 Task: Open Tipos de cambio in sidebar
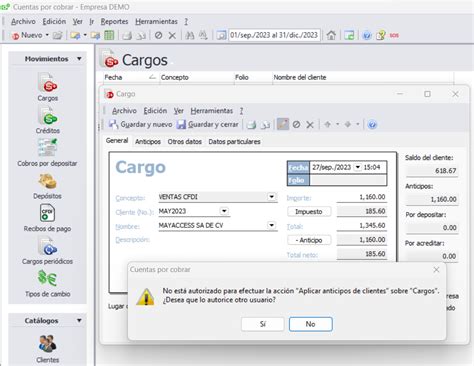pyautogui.click(x=47, y=283)
